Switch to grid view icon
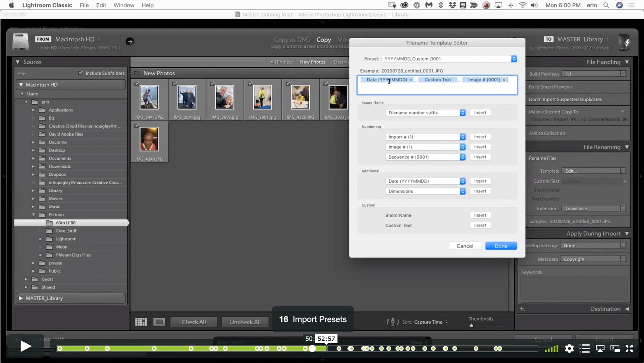Image resolution: width=644 pixels, height=363 pixels. (x=141, y=322)
